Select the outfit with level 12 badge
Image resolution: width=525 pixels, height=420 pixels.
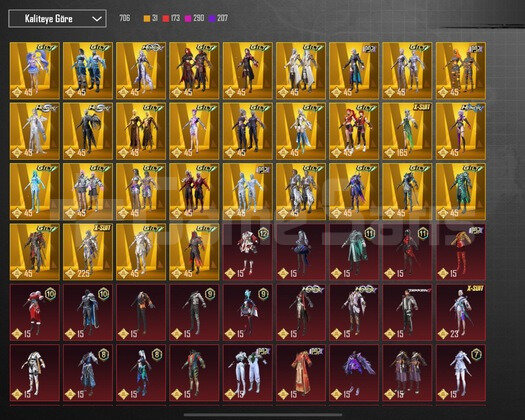[247, 252]
